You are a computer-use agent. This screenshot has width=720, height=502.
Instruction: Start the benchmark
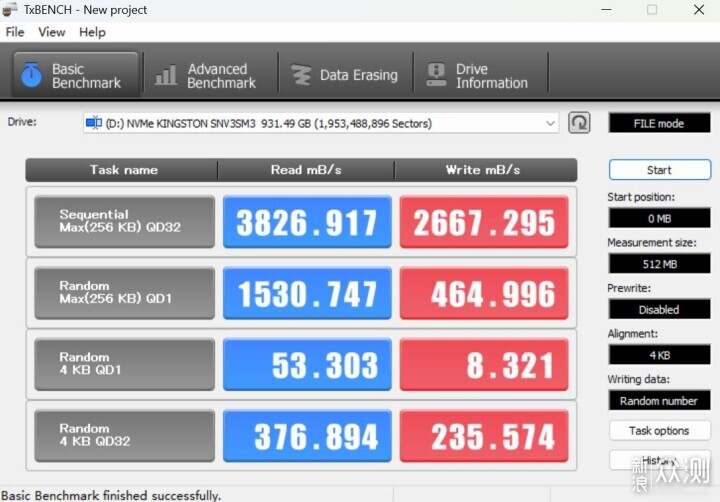point(660,170)
